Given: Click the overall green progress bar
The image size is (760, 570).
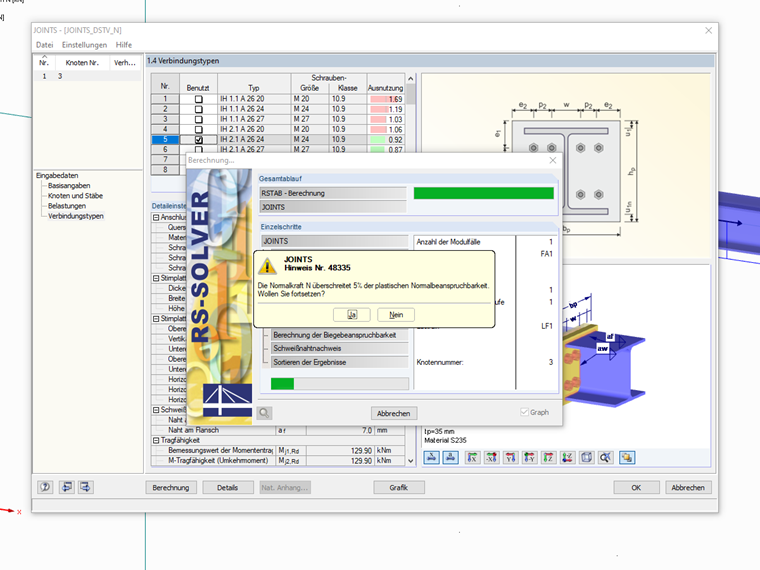Looking at the screenshot, I should point(483,193).
